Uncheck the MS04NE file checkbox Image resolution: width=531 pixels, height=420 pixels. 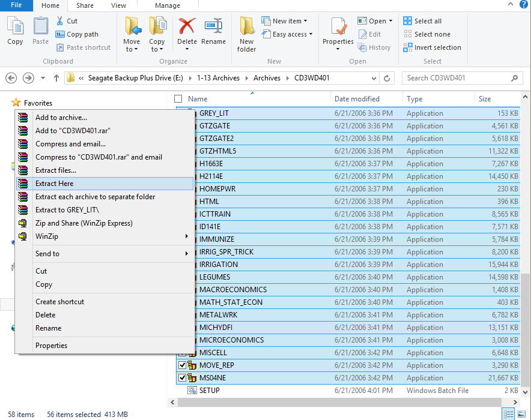[x=182, y=378]
